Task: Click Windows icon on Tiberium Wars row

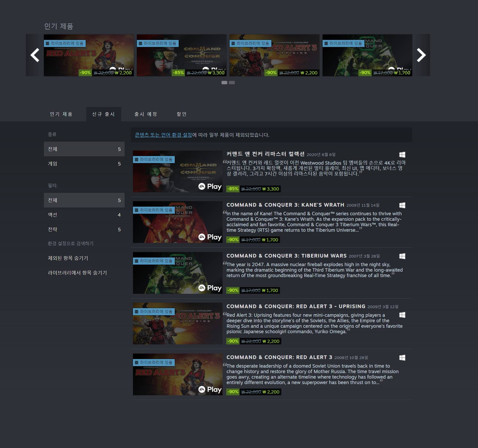Action: pyautogui.click(x=402, y=256)
